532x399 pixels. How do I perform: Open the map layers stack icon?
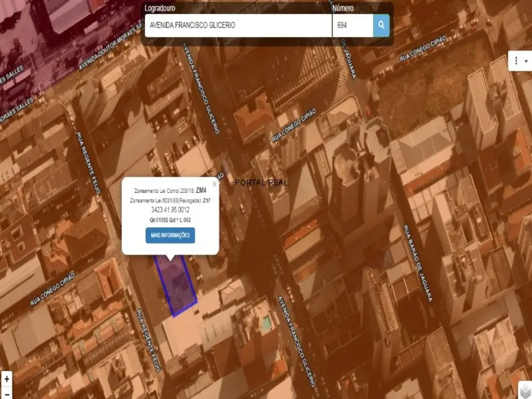tap(525, 391)
